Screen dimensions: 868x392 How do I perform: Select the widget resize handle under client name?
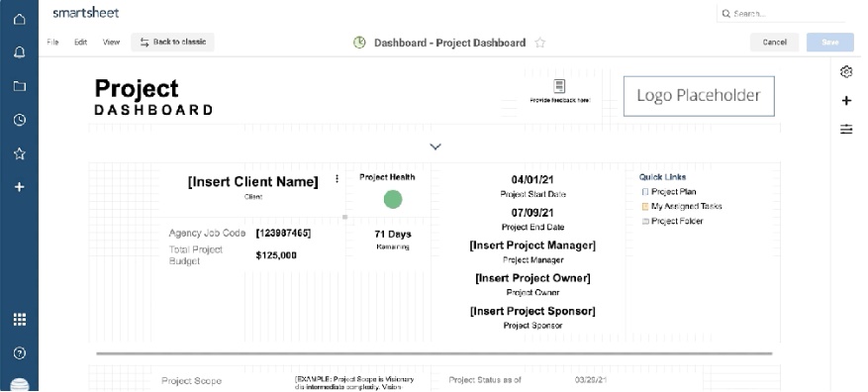(345, 217)
